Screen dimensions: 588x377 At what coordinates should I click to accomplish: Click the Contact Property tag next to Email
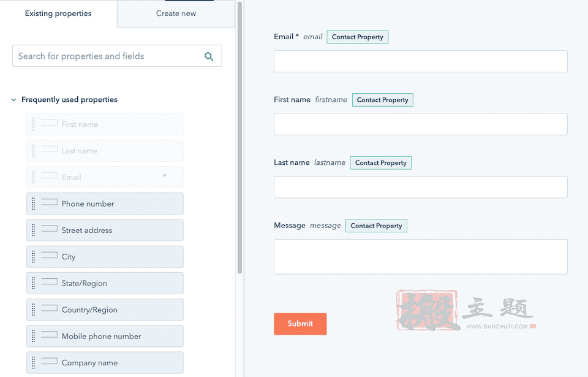pyautogui.click(x=357, y=37)
